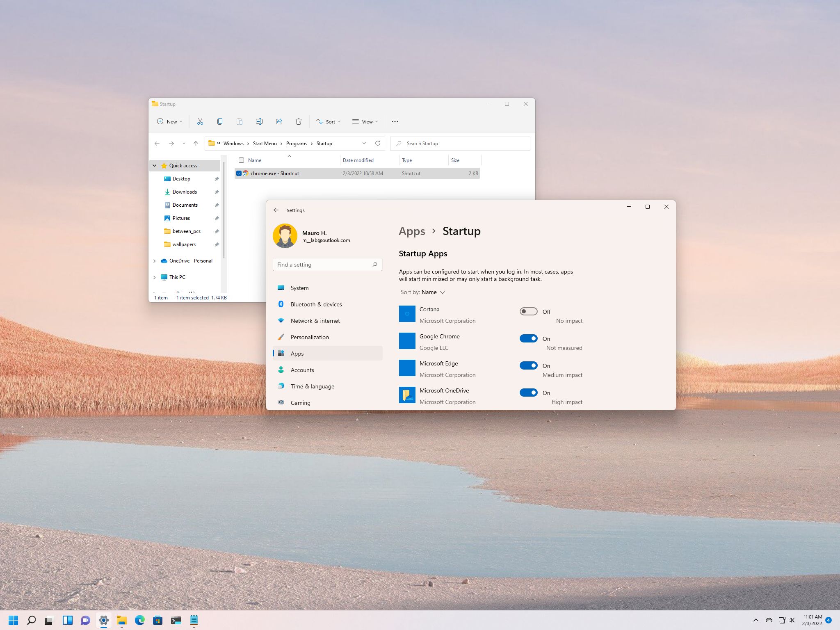
Task: Refresh the Startup folder view
Action: [378, 143]
